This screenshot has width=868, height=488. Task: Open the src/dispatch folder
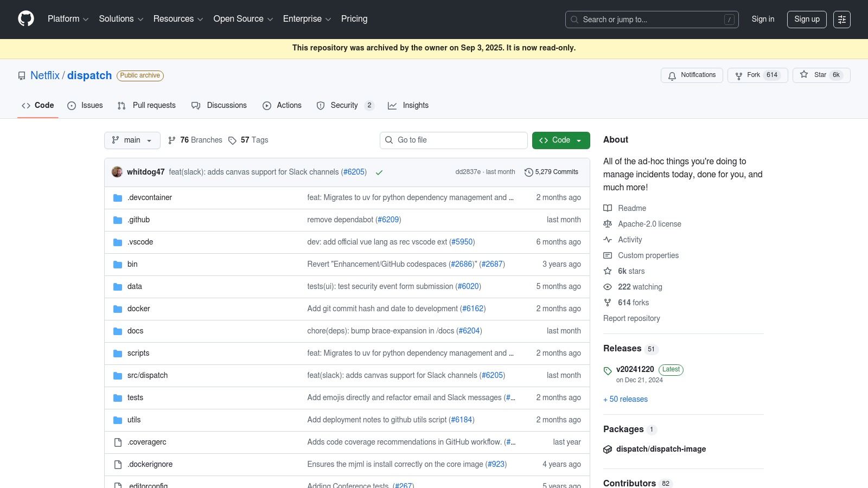point(148,375)
